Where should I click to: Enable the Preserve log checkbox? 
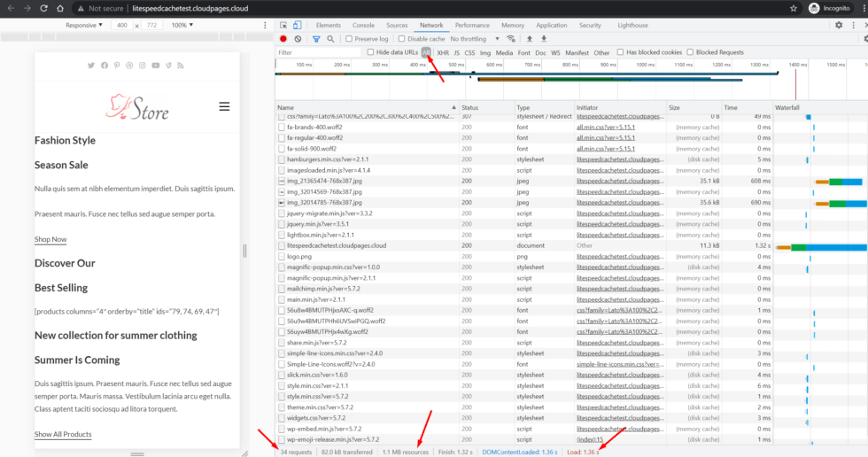pyautogui.click(x=349, y=39)
